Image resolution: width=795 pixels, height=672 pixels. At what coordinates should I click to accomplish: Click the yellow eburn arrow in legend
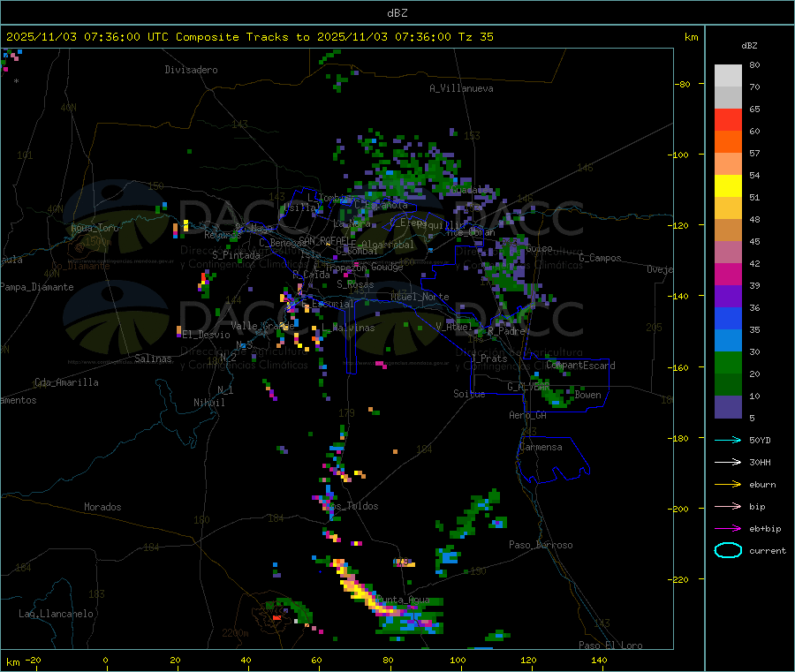728,485
